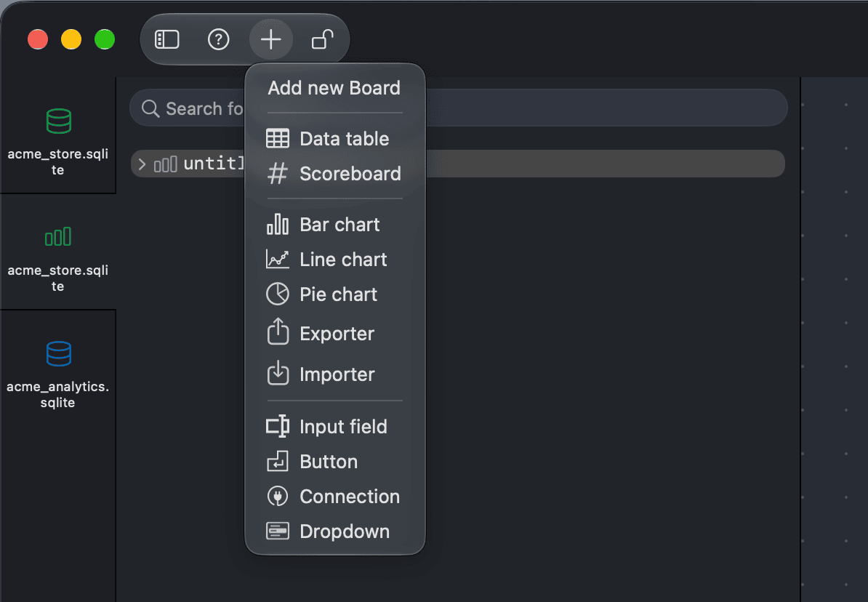Choose Dropdown from the add menu
Image resolution: width=868 pixels, height=602 pixels.
pos(335,531)
